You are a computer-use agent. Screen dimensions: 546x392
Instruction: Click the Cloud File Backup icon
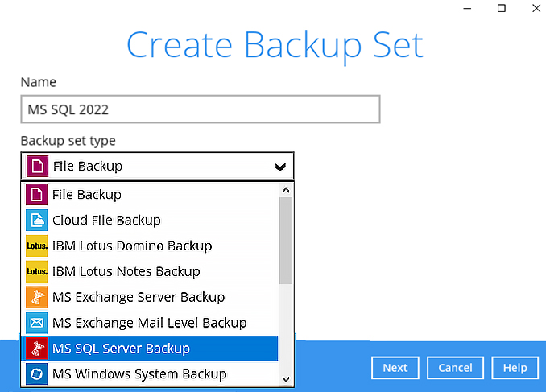click(36, 220)
